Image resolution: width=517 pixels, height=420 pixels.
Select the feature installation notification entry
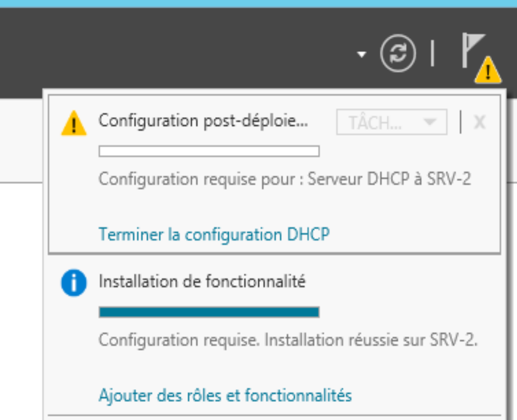pos(274,335)
